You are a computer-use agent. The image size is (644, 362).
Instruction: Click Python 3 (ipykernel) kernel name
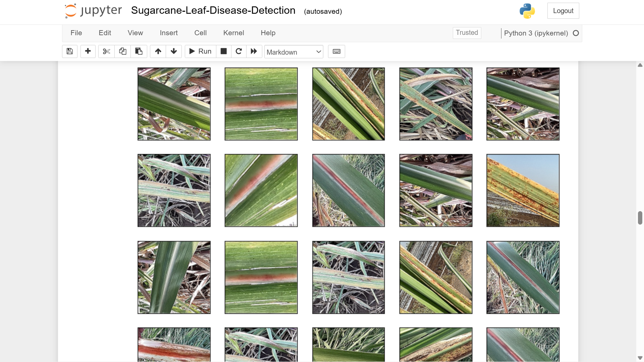(x=536, y=33)
